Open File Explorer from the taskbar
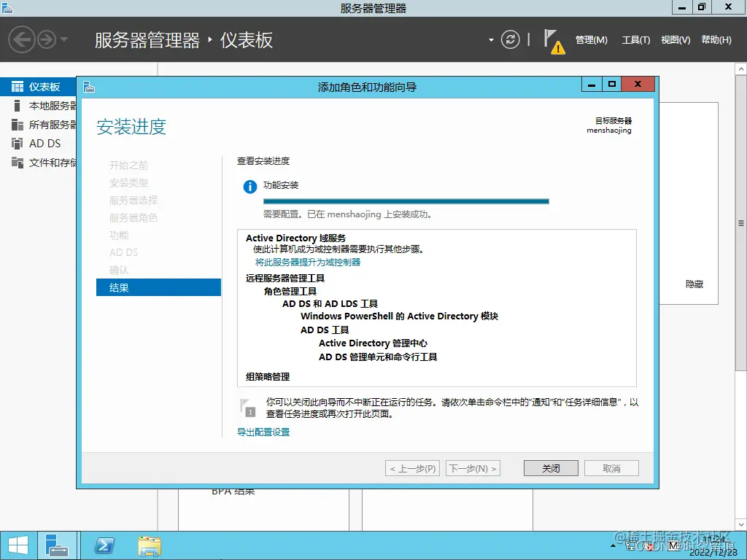The image size is (747, 560). coord(149,545)
